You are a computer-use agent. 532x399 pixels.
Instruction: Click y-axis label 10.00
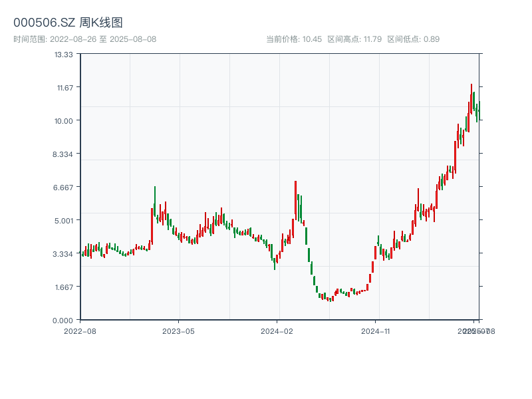point(64,121)
